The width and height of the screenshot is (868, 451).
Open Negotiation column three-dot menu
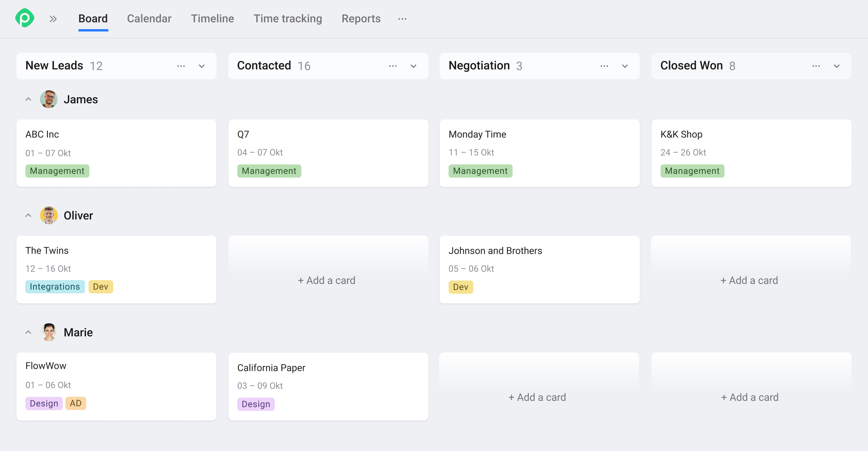pyautogui.click(x=604, y=66)
